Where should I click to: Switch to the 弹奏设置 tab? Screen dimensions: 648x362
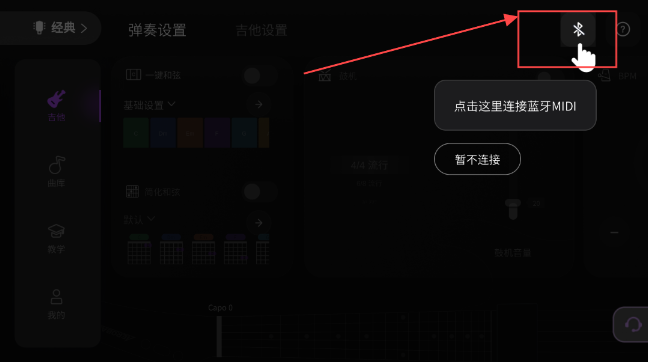[x=157, y=30]
